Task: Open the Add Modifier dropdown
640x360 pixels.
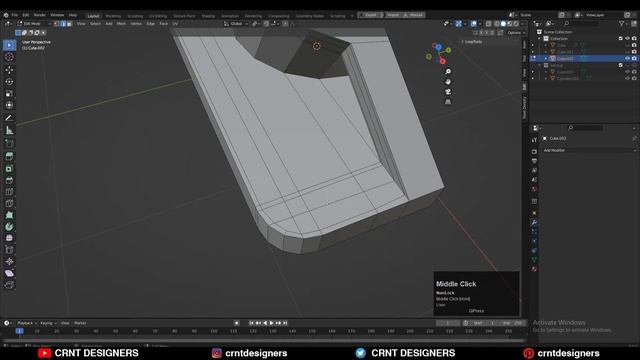Action: tap(589, 150)
